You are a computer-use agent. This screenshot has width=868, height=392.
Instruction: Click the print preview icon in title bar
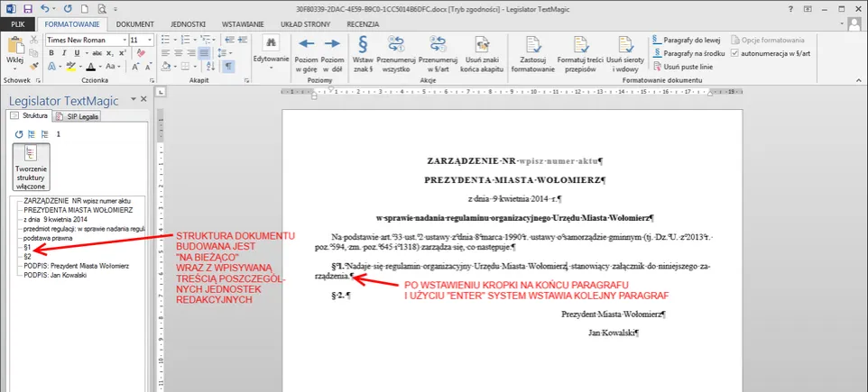pos(100,9)
